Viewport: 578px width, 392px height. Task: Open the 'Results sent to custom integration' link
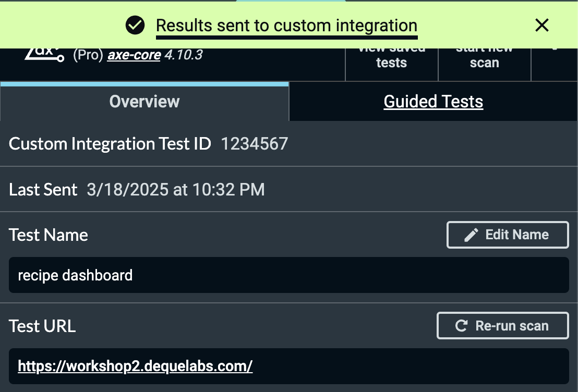(286, 25)
